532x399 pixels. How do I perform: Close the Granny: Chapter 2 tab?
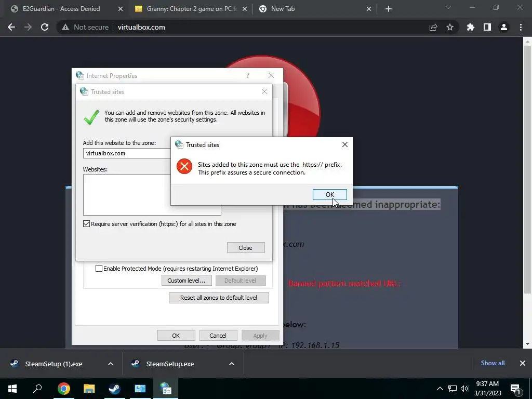245,9
